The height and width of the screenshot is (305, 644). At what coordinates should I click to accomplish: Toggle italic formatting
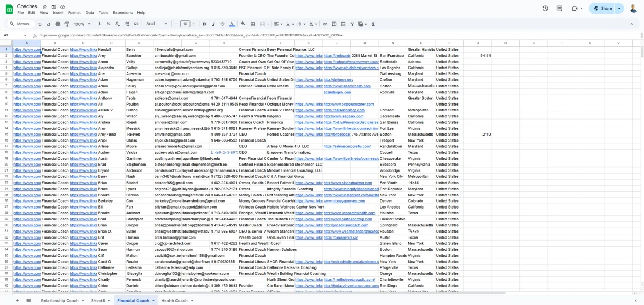click(214, 24)
